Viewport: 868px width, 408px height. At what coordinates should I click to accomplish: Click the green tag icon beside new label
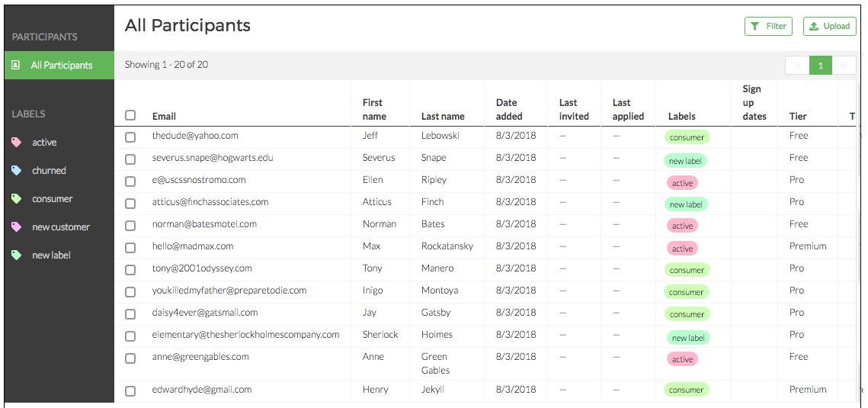(x=17, y=255)
